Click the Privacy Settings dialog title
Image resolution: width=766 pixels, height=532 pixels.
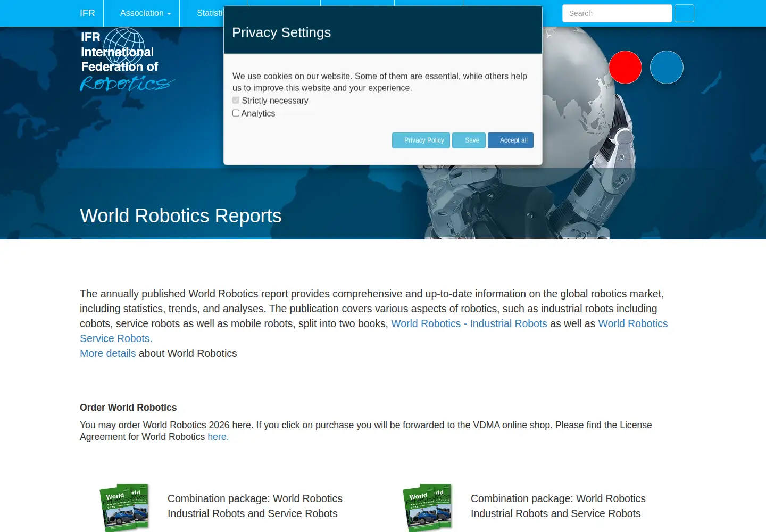point(281,32)
